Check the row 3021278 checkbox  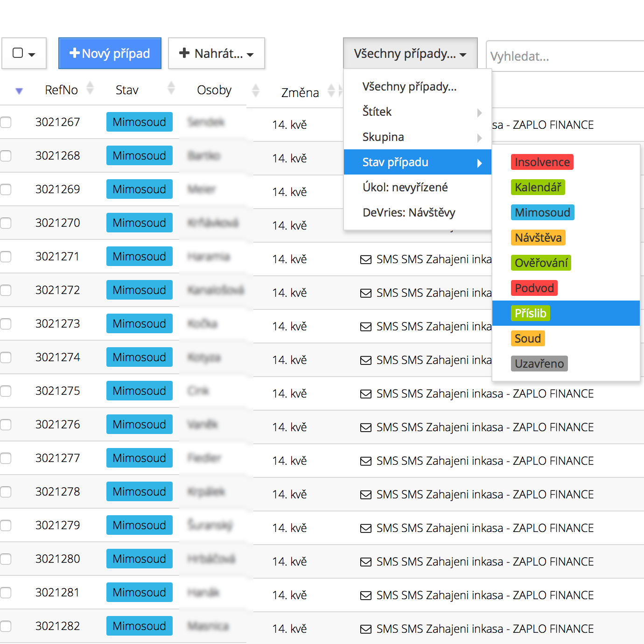(6, 492)
